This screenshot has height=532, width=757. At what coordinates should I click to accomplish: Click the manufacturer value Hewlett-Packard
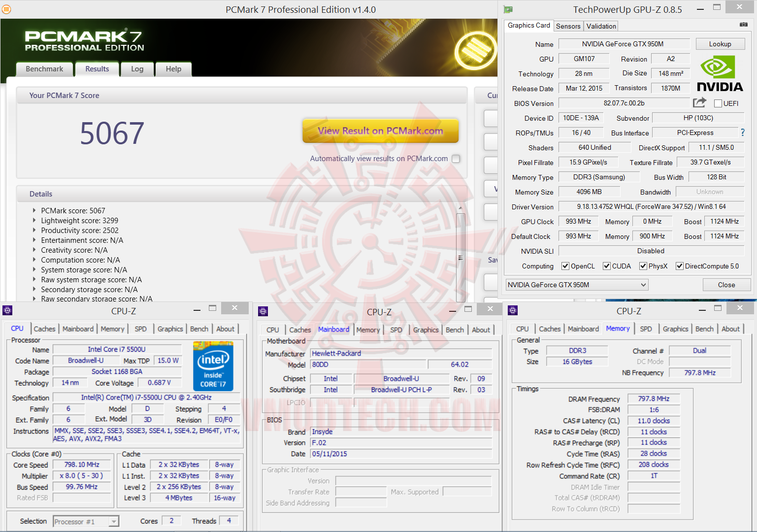[401, 354]
